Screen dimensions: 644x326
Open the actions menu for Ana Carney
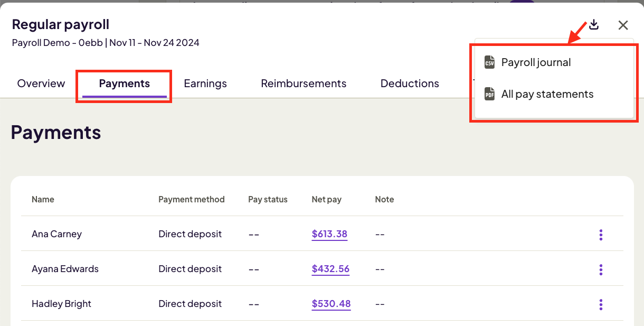[601, 235]
